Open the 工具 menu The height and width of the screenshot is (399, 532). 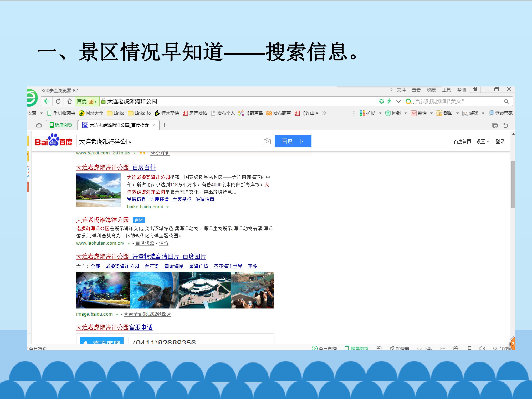tap(446, 90)
